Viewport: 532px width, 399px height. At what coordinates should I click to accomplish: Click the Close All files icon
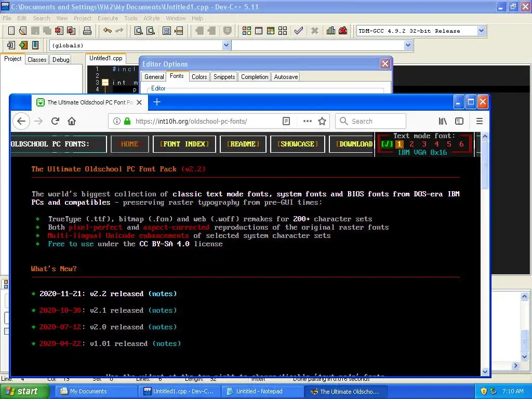click(x=71, y=31)
